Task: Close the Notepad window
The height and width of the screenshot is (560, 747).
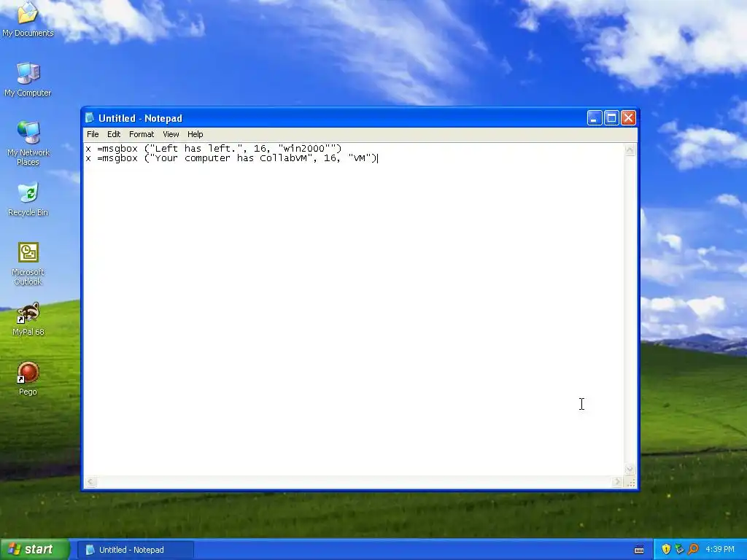Action: click(x=628, y=117)
